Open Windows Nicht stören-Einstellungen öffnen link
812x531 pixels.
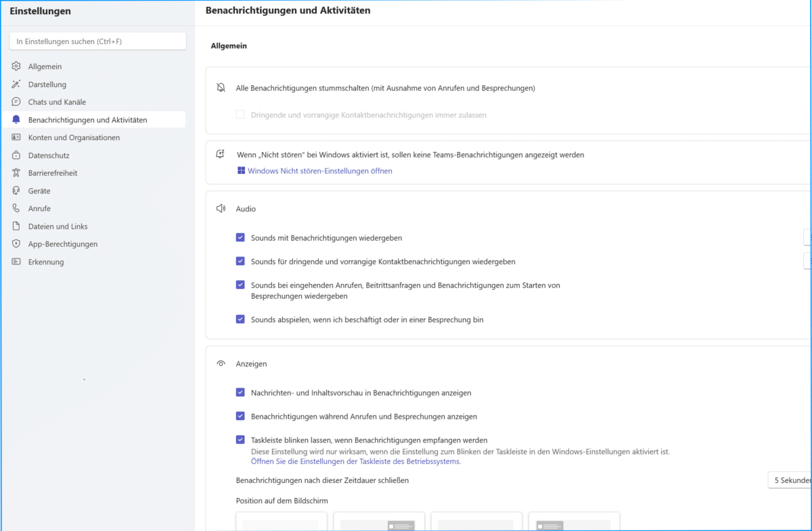tap(320, 171)
